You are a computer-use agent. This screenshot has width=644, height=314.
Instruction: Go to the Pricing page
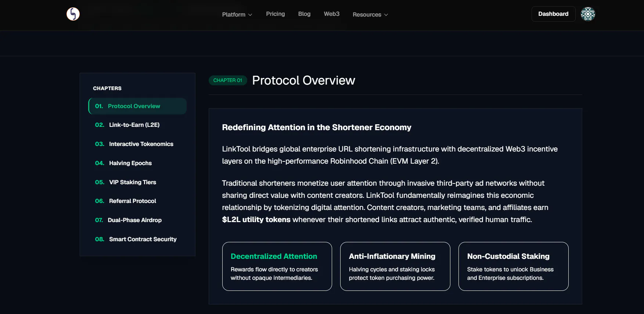tap(276, 14)
